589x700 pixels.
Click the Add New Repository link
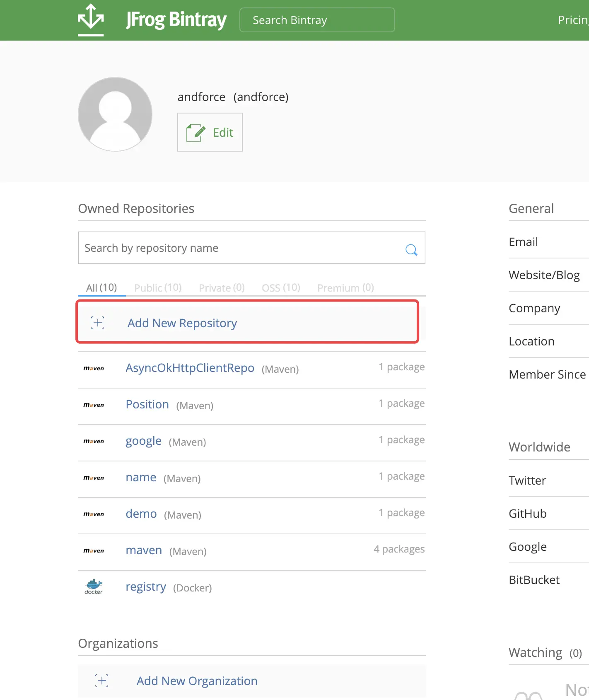[x=182, y=323]
